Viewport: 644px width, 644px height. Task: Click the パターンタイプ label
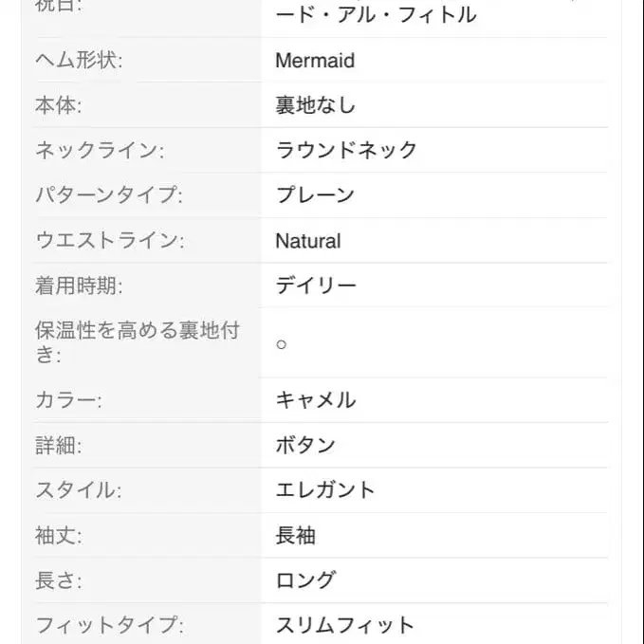(108, 195)
